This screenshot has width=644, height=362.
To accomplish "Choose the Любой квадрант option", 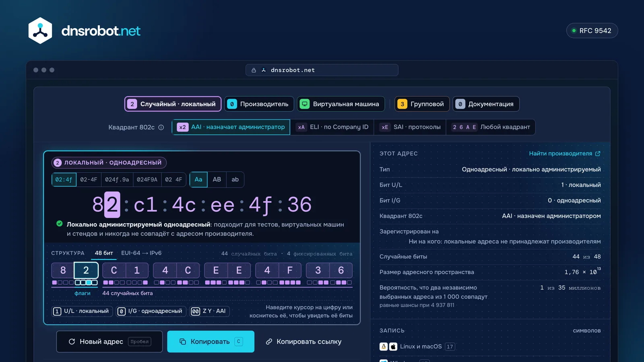I will pyautogui.click(x=491, y=127).
